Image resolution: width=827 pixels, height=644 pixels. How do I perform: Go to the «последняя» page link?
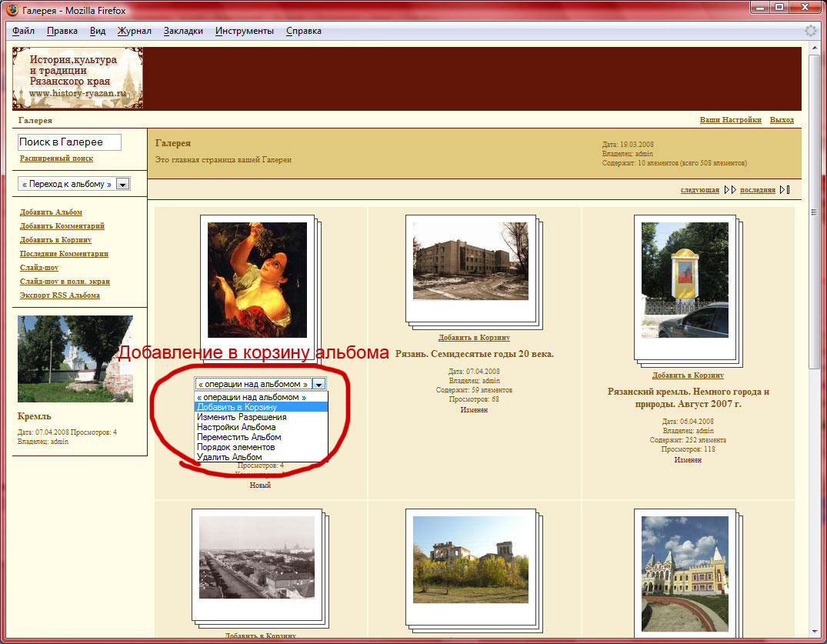pyautogui.click(x=758, y=190)
